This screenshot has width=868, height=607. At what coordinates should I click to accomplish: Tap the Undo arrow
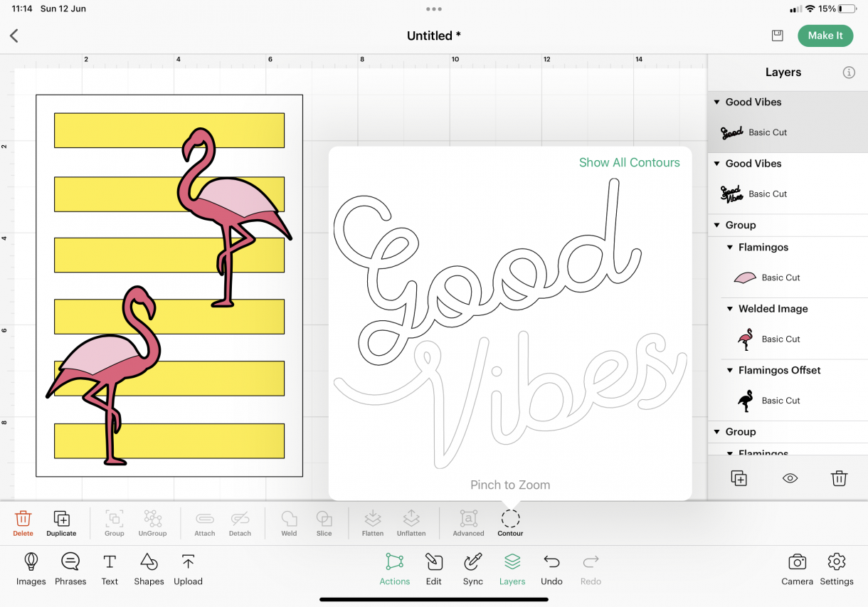click(x=551, y=569)
